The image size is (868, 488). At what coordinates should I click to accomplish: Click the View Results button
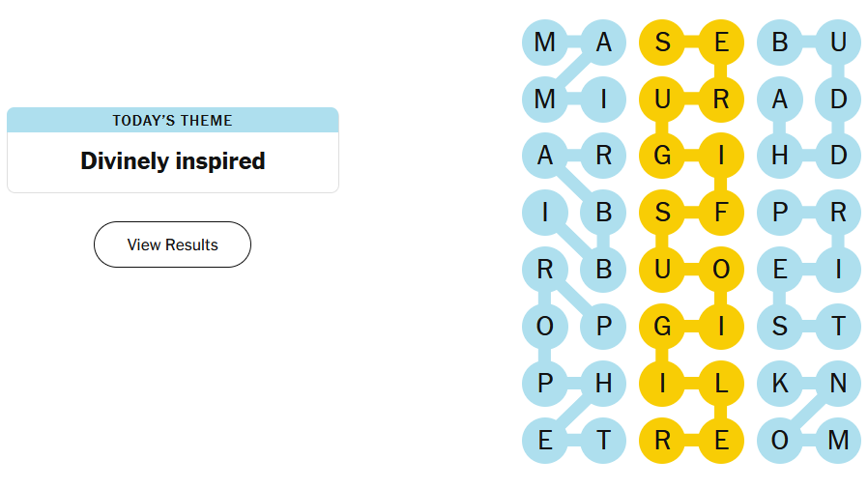pos(172,244)
